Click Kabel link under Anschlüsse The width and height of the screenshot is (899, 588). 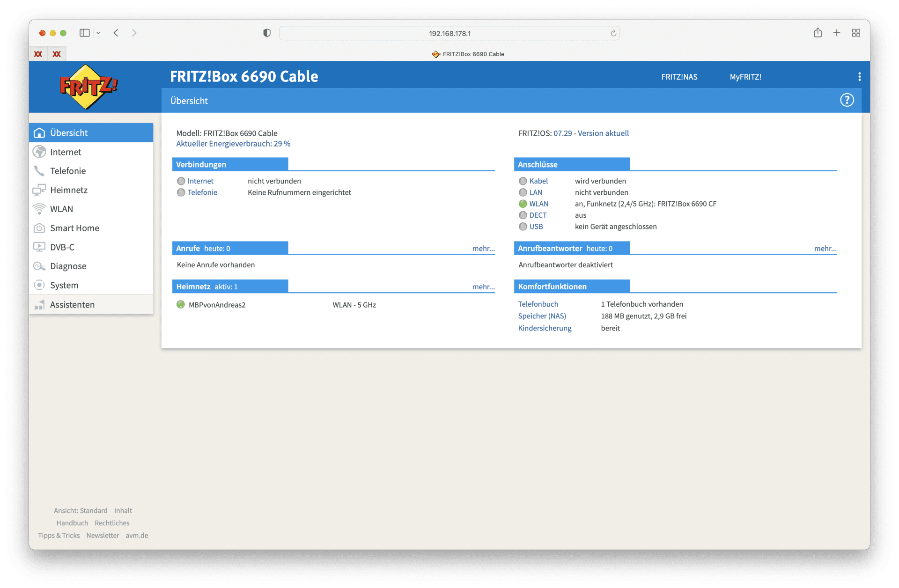(538, 181)
